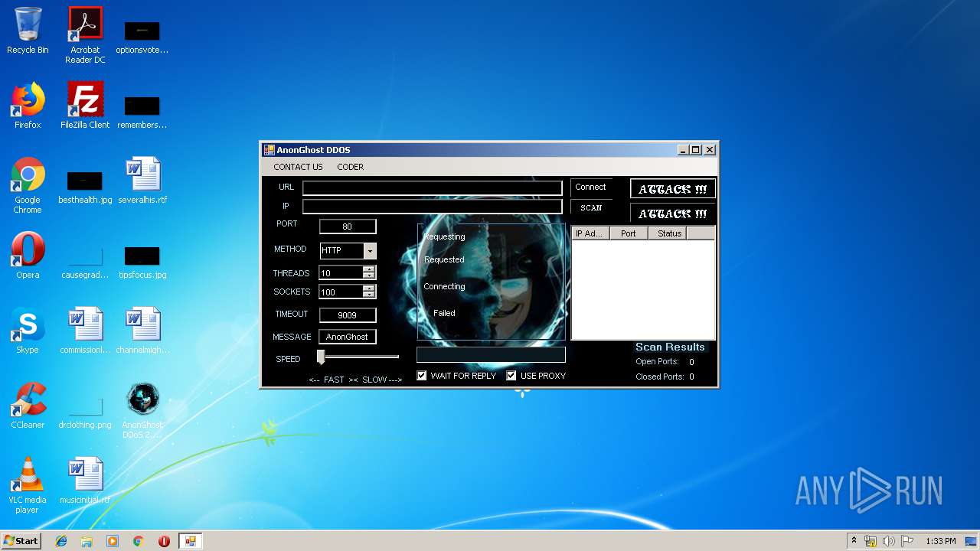Open the Opera desktop shortcut

pyautogui.click(x=28, y=256)
